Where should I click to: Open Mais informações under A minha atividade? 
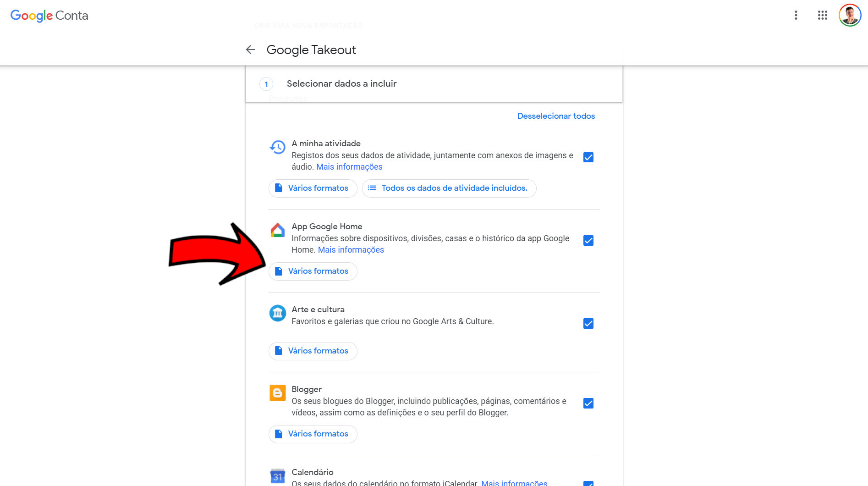coord(349,167)
